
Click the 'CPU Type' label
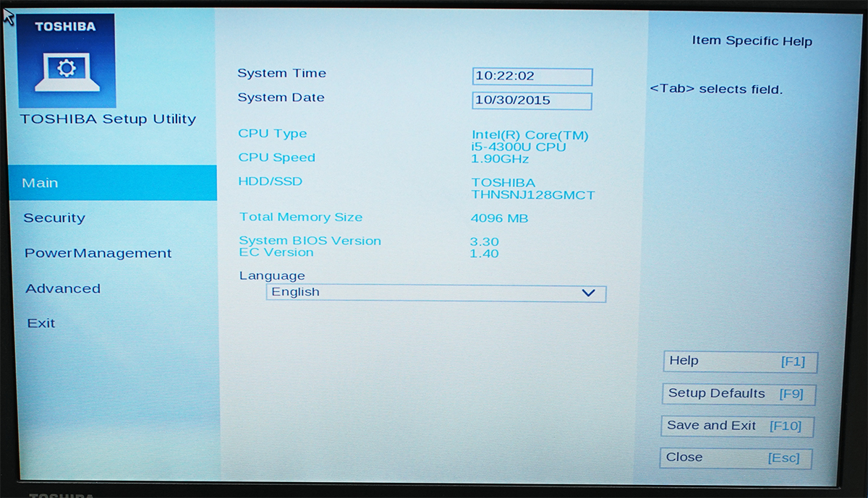272,134
